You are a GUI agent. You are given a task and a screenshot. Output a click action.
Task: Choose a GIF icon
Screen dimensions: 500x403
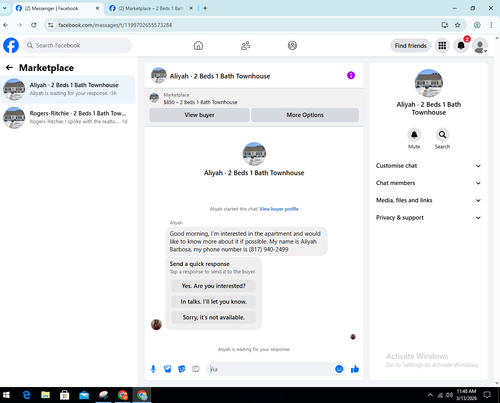pyautogui.click(x=196, y=369)
